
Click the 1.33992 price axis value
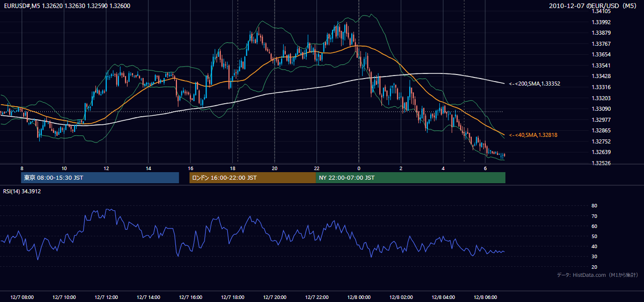[601, 22]
